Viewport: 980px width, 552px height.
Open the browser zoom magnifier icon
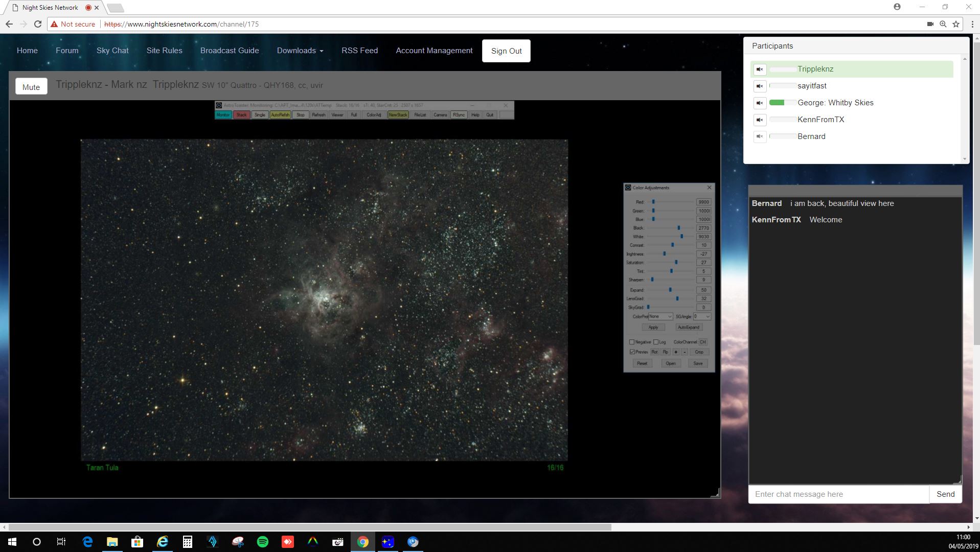[943, 24]
